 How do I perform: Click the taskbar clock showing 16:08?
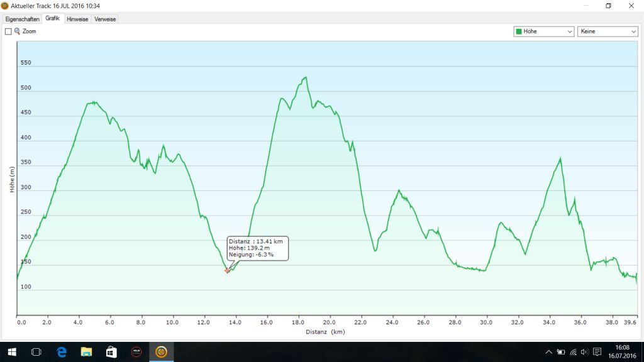[x=622, y=352]
